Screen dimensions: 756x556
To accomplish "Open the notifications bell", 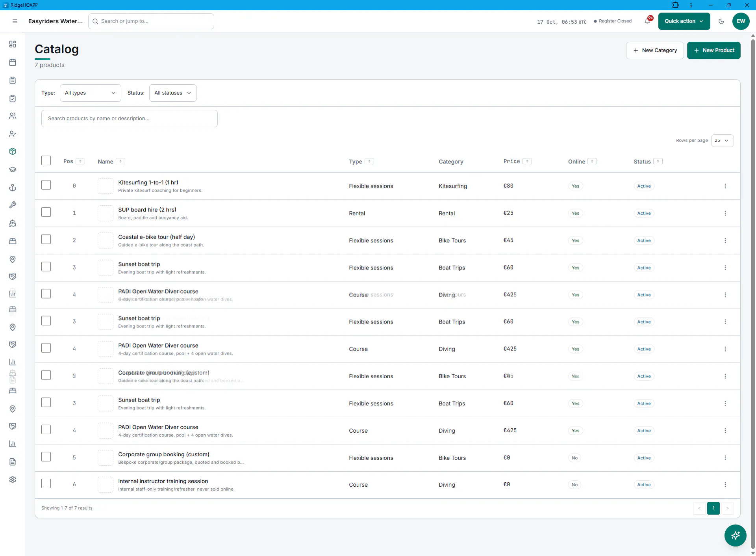I will coord(648,21).
